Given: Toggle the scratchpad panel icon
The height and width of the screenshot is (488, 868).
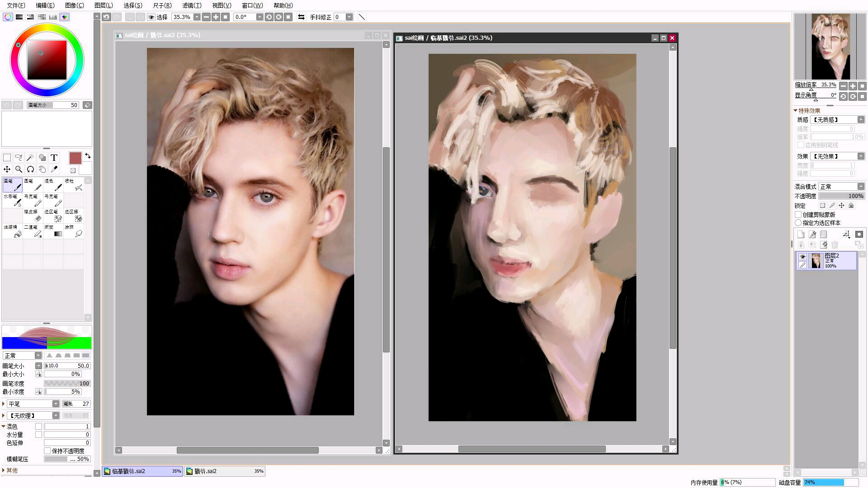Looking at the screenshot, I should 65,17.
